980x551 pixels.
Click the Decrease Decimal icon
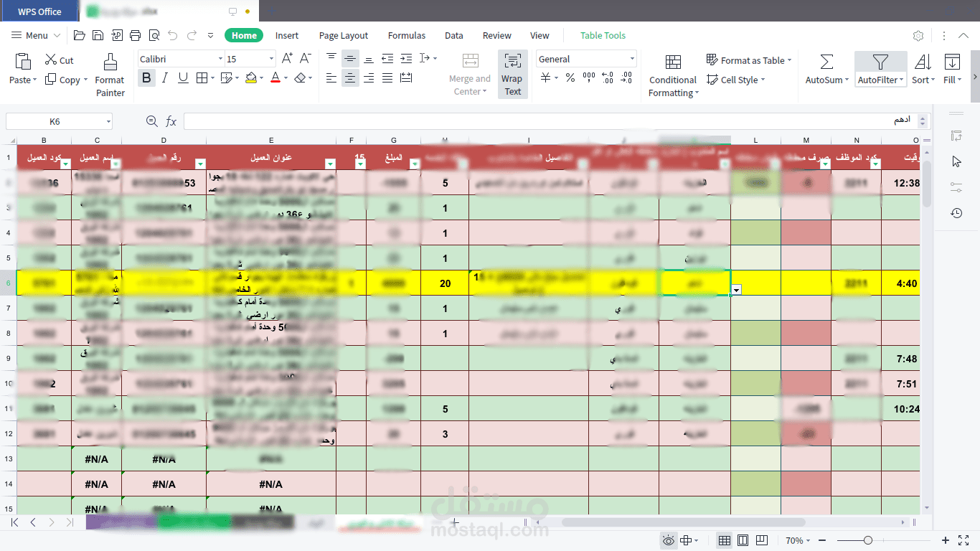pos(626,78)
